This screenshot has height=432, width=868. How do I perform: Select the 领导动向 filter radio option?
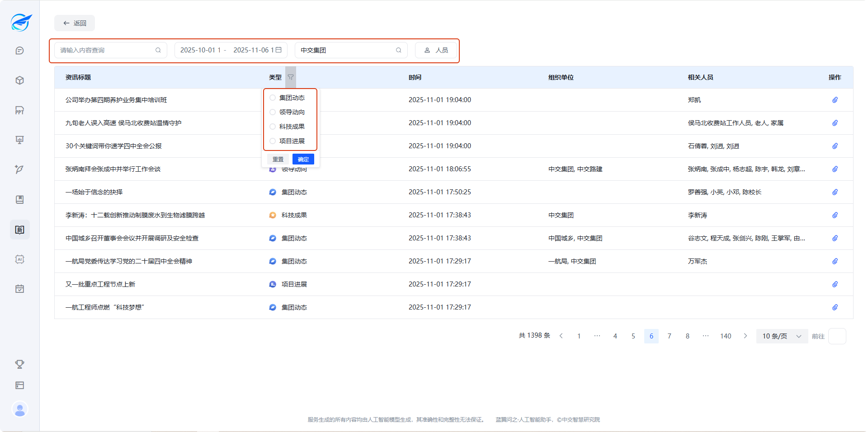273,112
